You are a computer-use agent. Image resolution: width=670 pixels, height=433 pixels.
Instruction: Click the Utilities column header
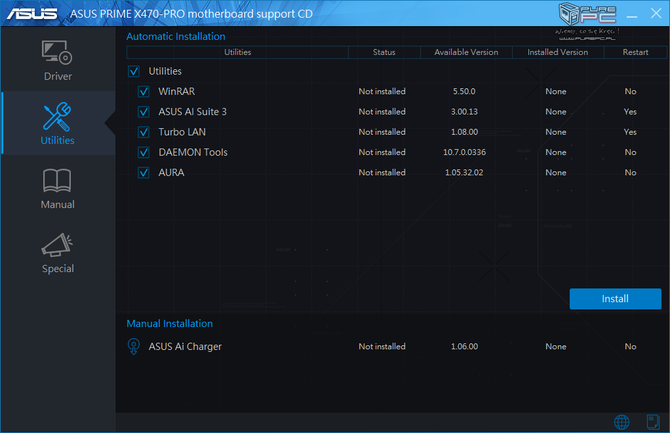[x=238, y=52]
